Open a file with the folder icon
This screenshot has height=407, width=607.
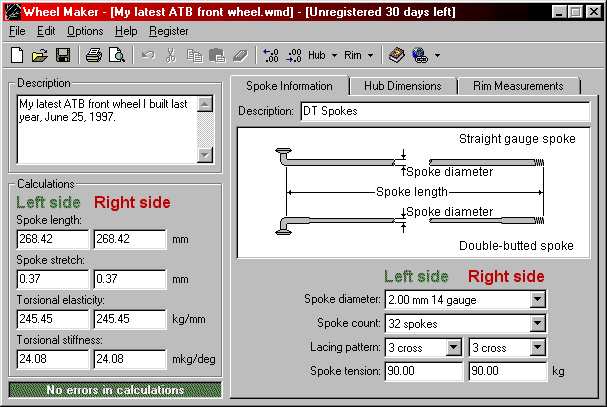pyautogui.click(x=40, y=55)
